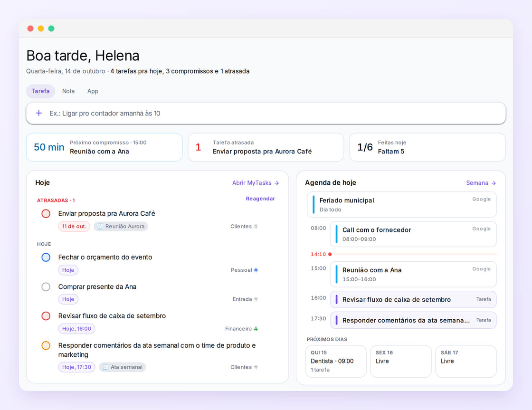Open the SEX 16 day card
The image size is (532, 410).
(x=401, y=361)
